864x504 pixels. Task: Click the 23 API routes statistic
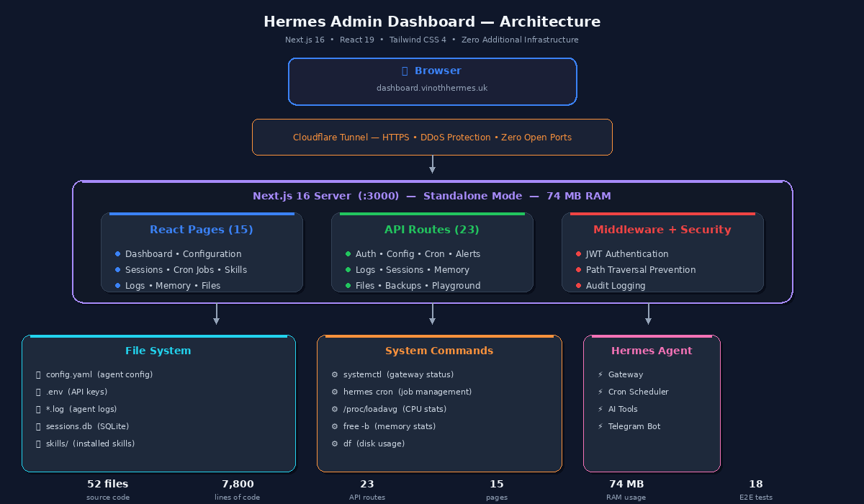(367, 490)
